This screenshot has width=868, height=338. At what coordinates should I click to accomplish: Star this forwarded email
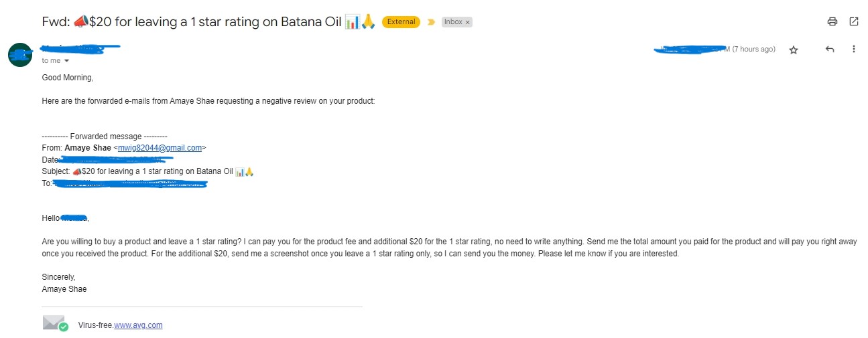(x=794, y=50)
